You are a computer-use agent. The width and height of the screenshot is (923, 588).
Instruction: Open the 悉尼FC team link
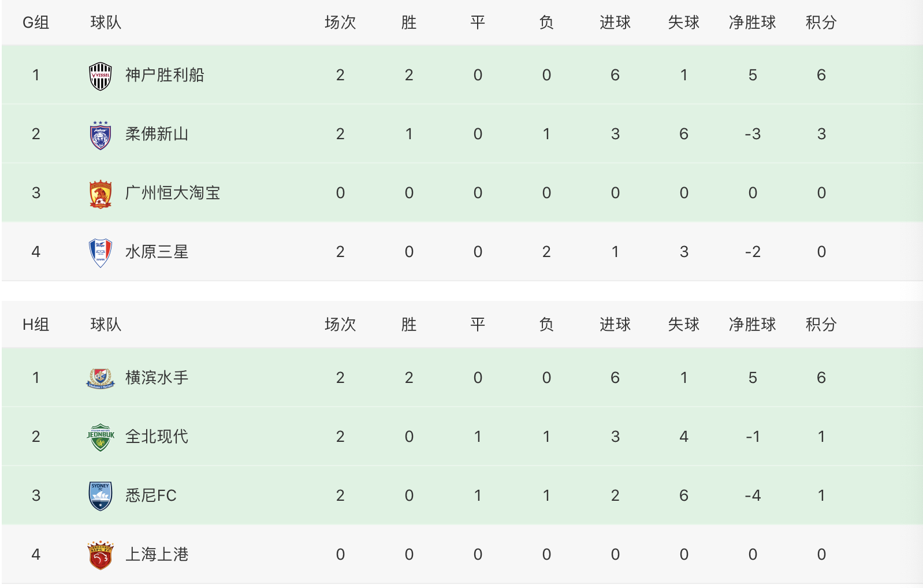[x=151, y=496]
